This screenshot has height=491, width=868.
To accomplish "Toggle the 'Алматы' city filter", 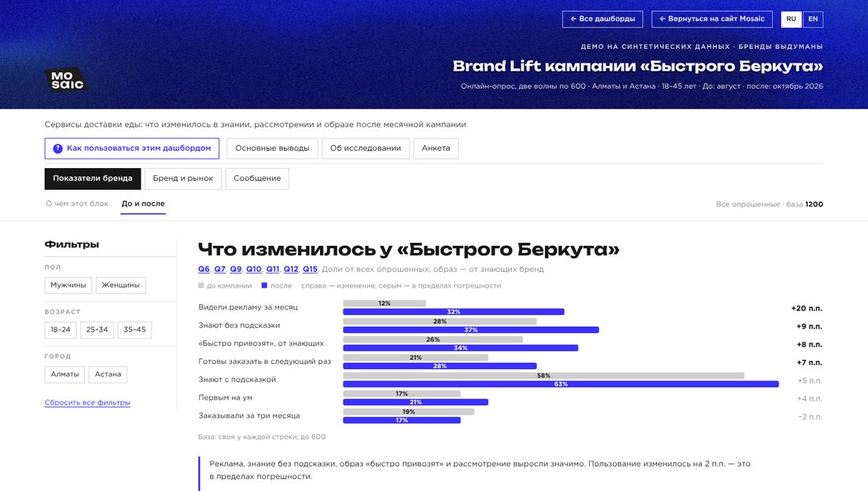I will coord(64,374).
